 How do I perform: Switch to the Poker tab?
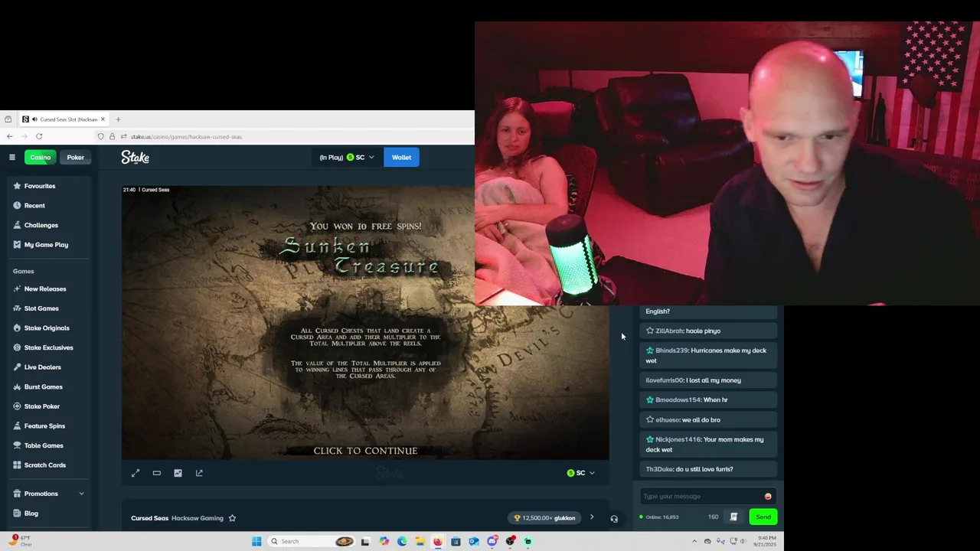[x=75, y=157]
